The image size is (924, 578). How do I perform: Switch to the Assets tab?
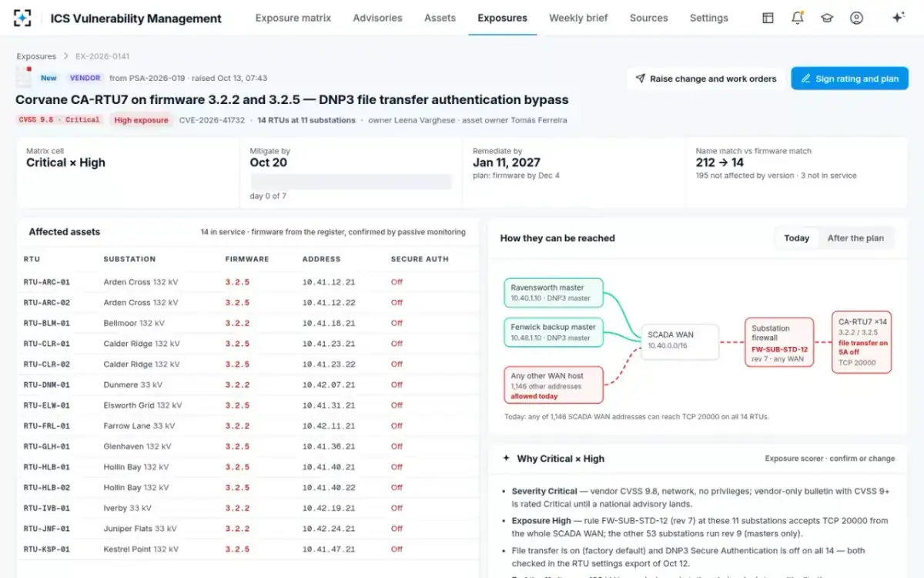[440, 18]
